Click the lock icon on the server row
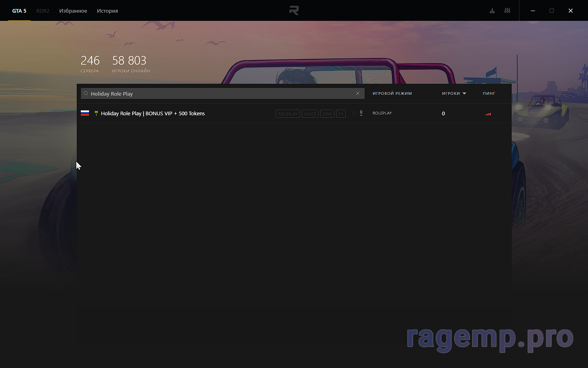Screen dimensions: 588x368 (x=354, y=113)
